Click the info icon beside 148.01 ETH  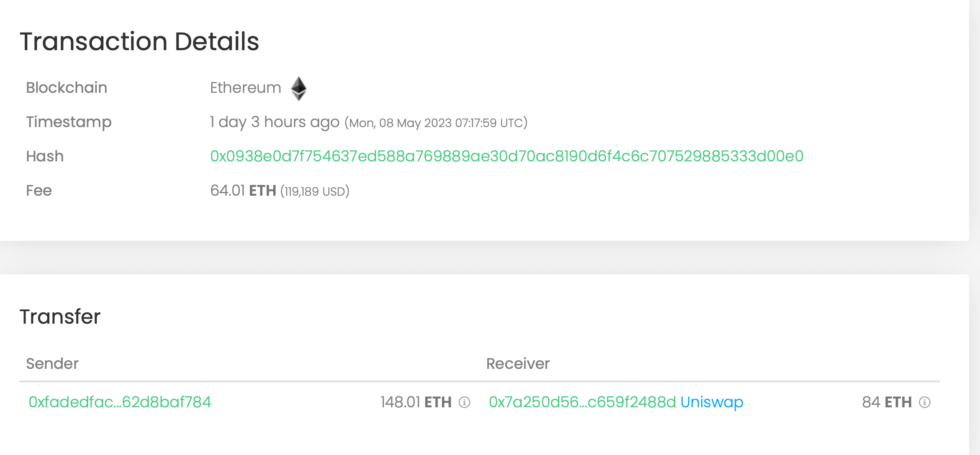[x=464, y=402]
